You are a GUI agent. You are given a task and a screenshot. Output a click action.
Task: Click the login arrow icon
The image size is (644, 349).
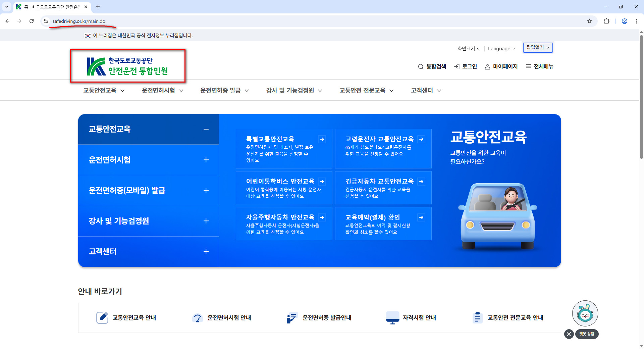(x=457, y=66)
